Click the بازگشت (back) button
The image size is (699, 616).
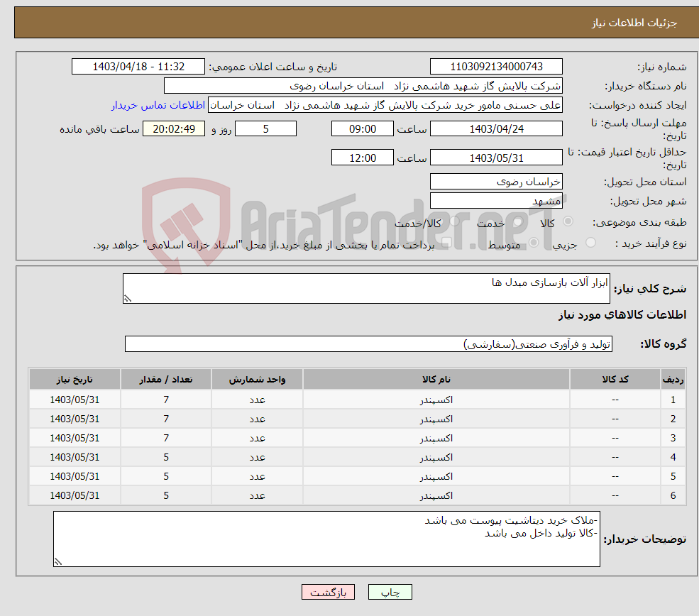[x=328, y=592]
